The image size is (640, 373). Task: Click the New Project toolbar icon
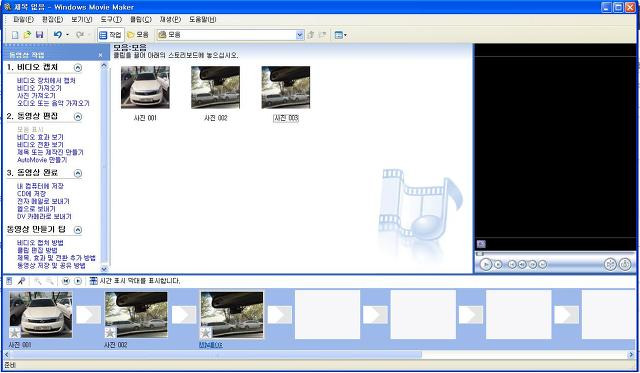point(15,35)
